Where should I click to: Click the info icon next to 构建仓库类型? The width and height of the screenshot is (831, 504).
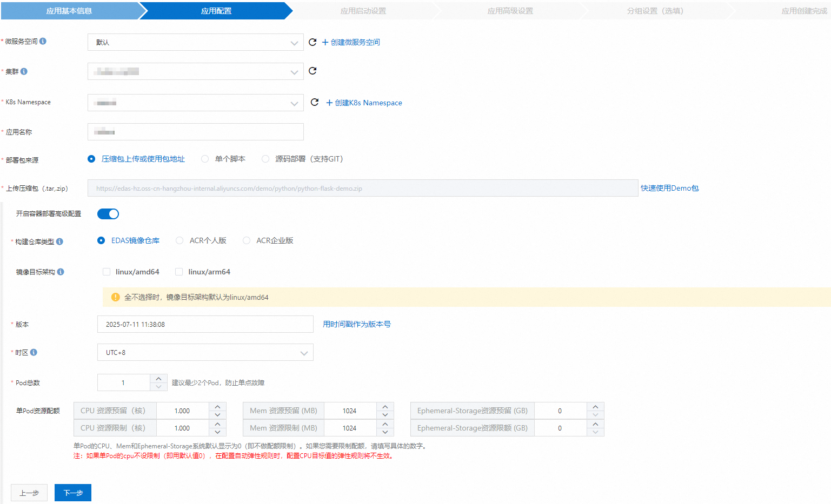pos(59,241)
